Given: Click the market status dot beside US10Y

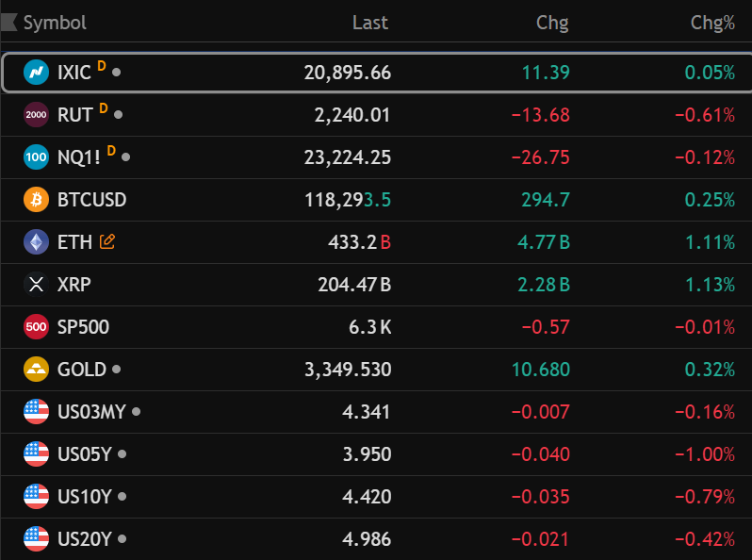Looking at the screenshot, I should click(x=122, y=496).
